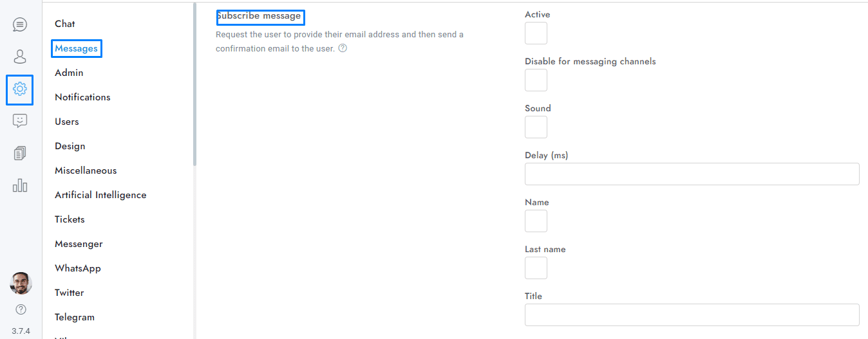868x339 pixels.
Task: Enable the Sound checkbox
Action: click(536, 127)
